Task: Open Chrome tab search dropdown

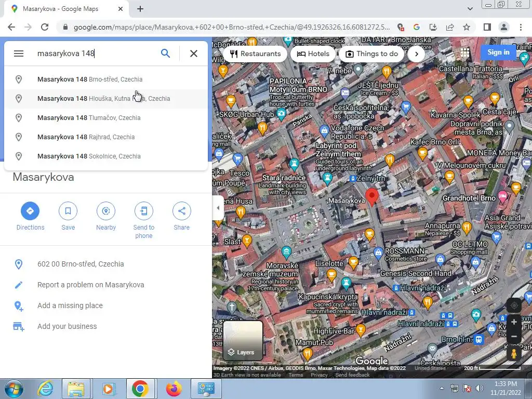Action: tap(470, 9)
